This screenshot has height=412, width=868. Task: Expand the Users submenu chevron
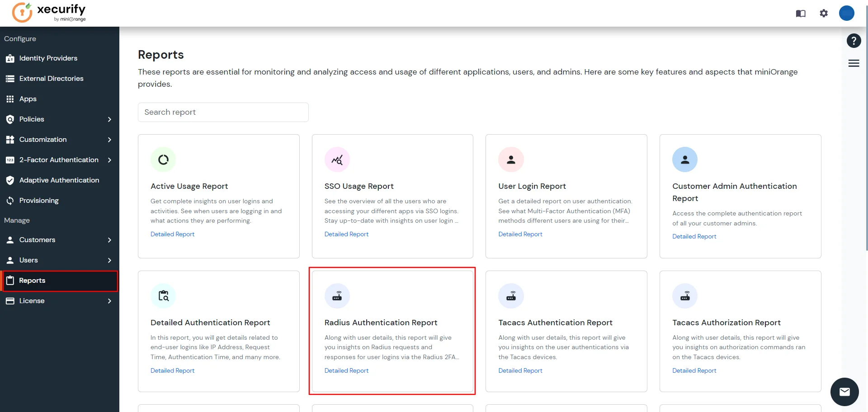click(109, 260)
